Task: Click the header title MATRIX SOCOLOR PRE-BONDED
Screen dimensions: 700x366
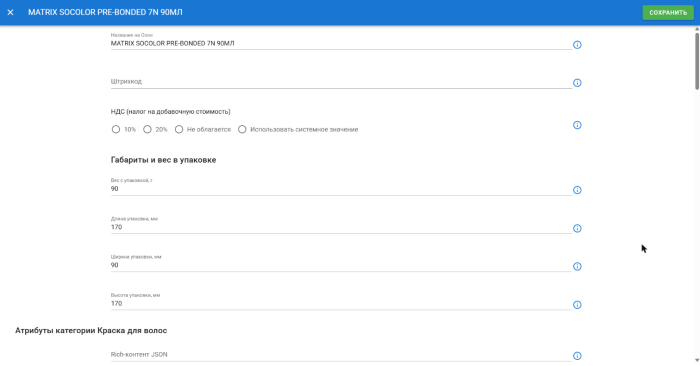Action: 105,12
